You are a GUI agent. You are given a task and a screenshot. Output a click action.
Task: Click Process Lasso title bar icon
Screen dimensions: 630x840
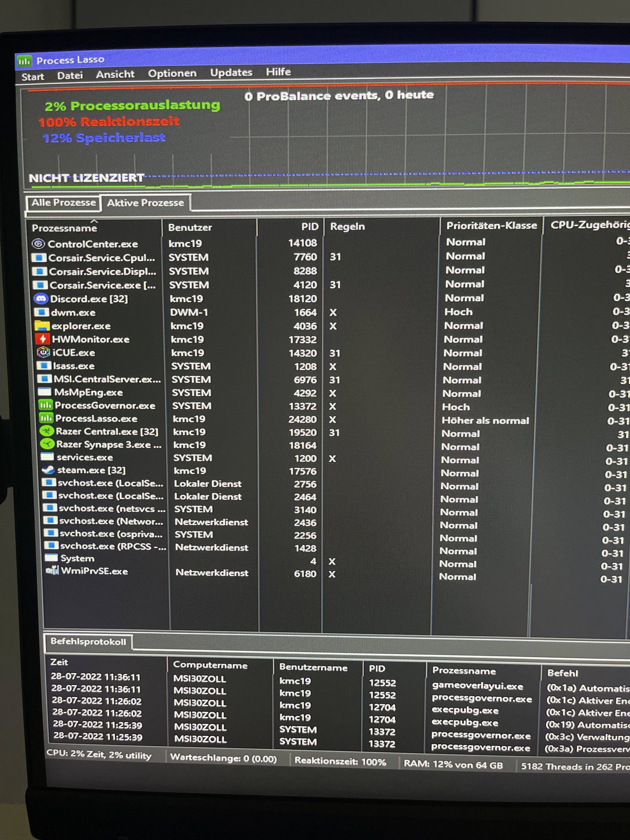[x=24, y=61]
